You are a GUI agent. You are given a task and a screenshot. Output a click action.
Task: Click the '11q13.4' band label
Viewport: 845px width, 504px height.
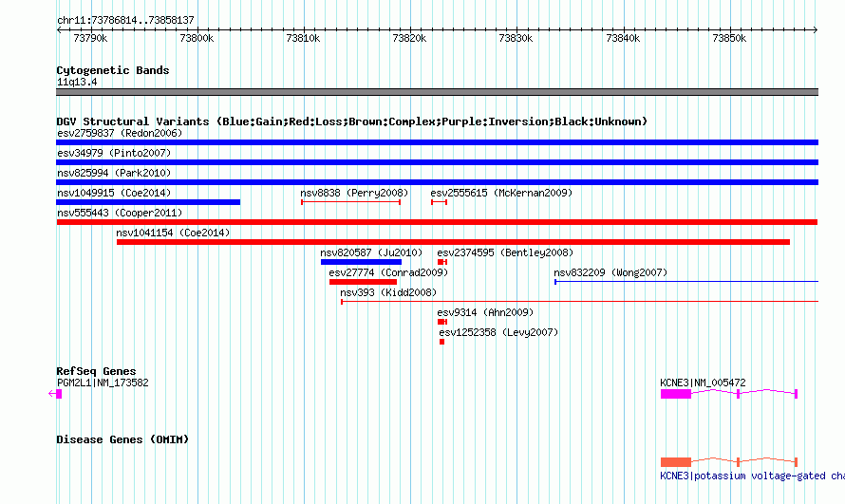(x=77, y=82)
